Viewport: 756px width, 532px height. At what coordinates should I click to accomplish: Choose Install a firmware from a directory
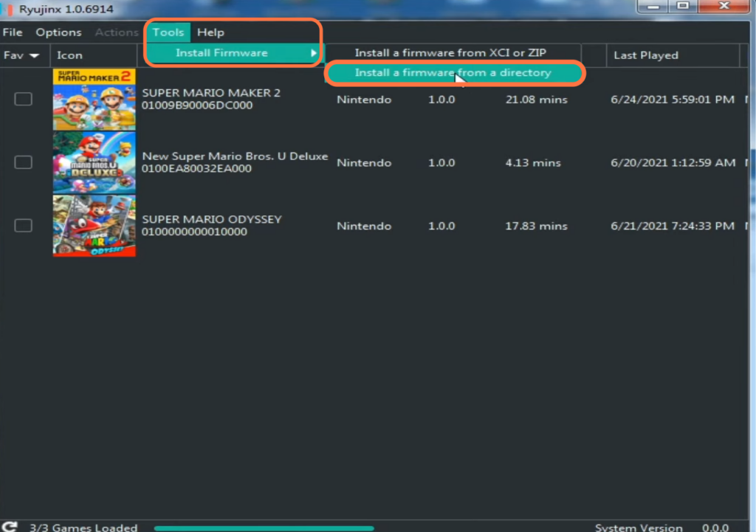point(453,73)
